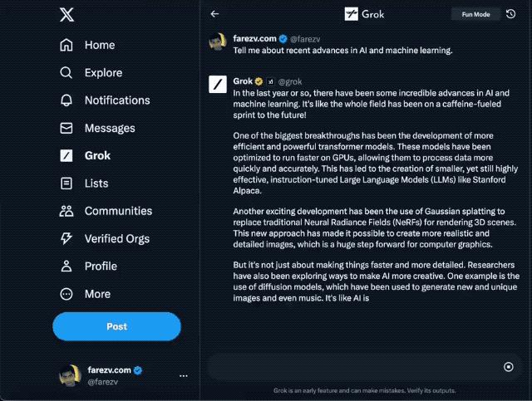Open the Profile person icon
This screenshot has width=532, height=401.
point(67,267)
